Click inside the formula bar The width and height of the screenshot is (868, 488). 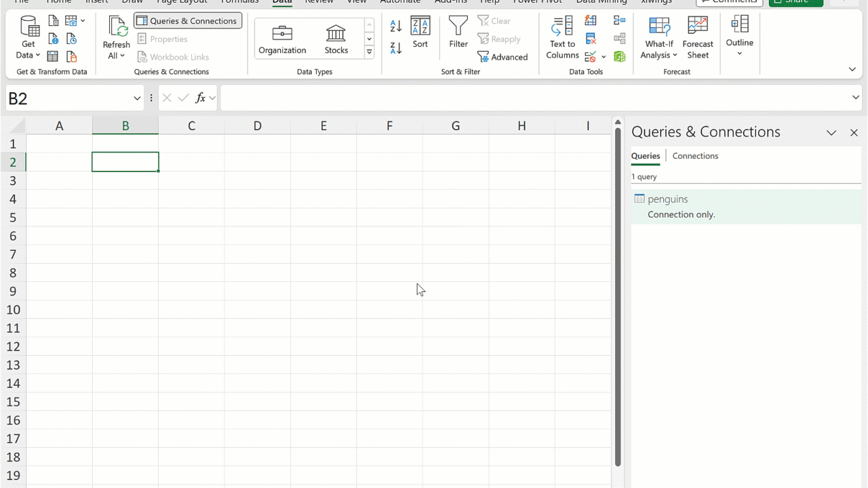click(x=529, y=98)
